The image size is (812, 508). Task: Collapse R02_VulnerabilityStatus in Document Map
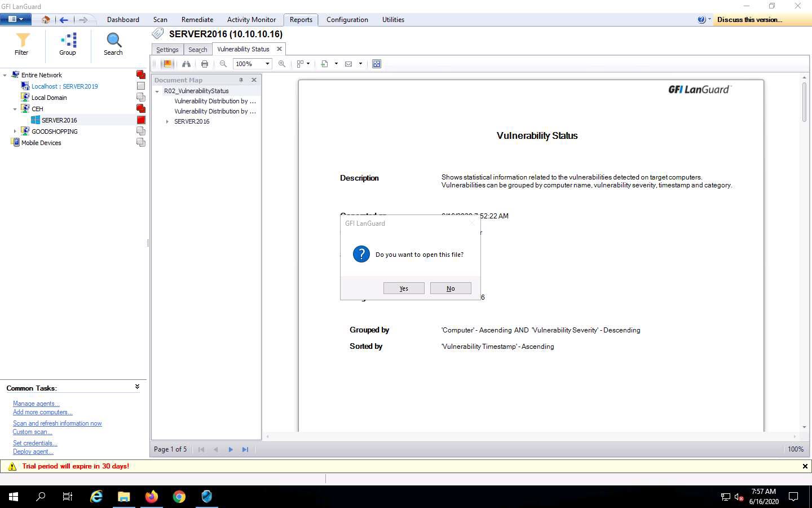click(157, 91)
